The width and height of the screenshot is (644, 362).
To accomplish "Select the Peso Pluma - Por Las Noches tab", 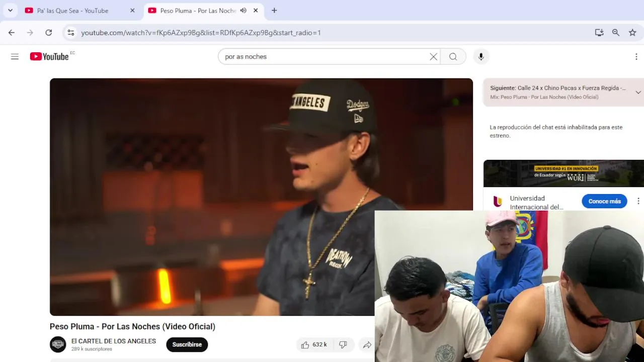I will pos(198,11).
